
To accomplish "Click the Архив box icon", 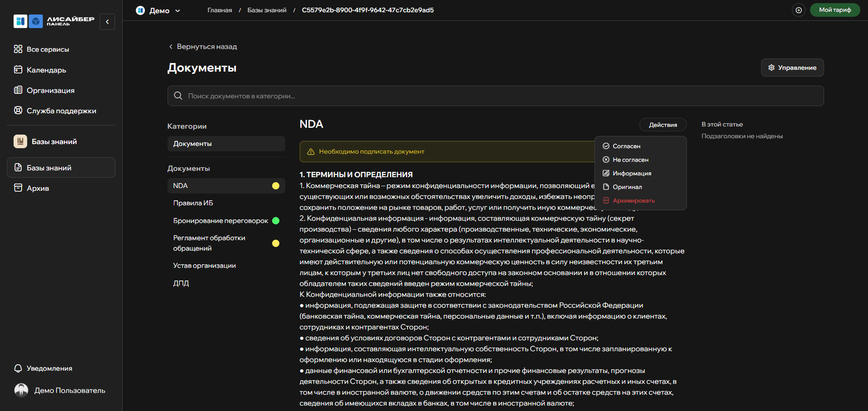I will pyautogui.click(x=18, y=188).
